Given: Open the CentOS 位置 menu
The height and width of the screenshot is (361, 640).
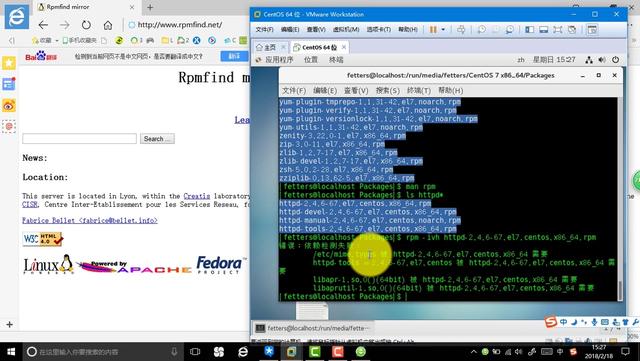Looking at the screenshot, I should click(x=311, y=60).
